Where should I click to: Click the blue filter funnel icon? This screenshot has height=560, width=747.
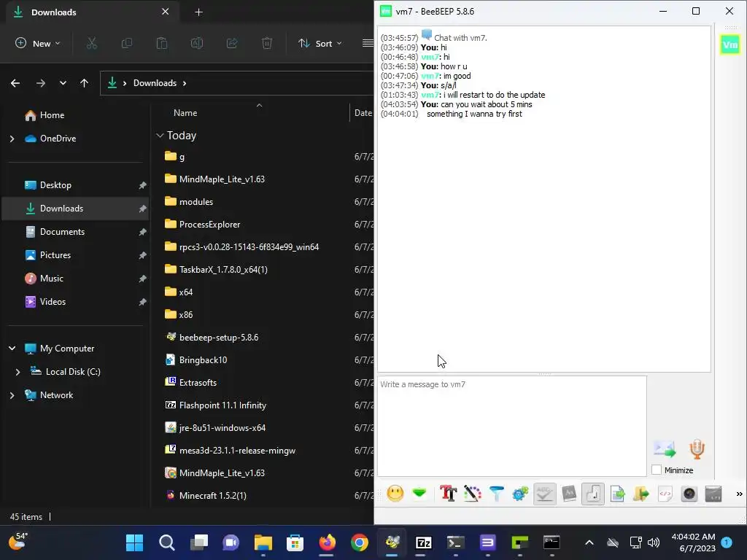(496, 494)
